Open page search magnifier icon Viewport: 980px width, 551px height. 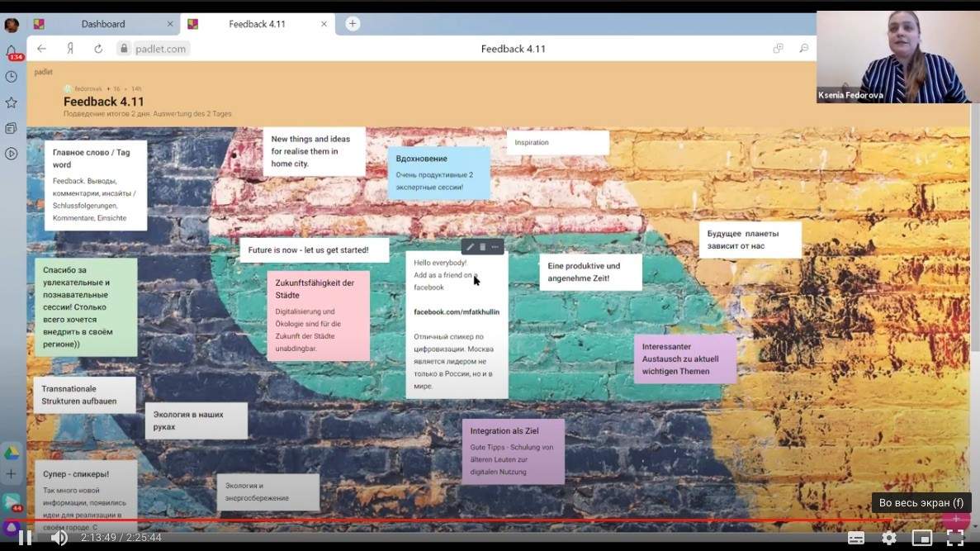(804, 48)
